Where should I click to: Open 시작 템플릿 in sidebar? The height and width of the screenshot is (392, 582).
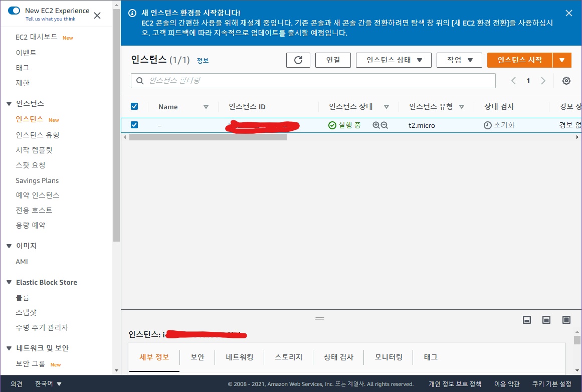click(34, 150)
